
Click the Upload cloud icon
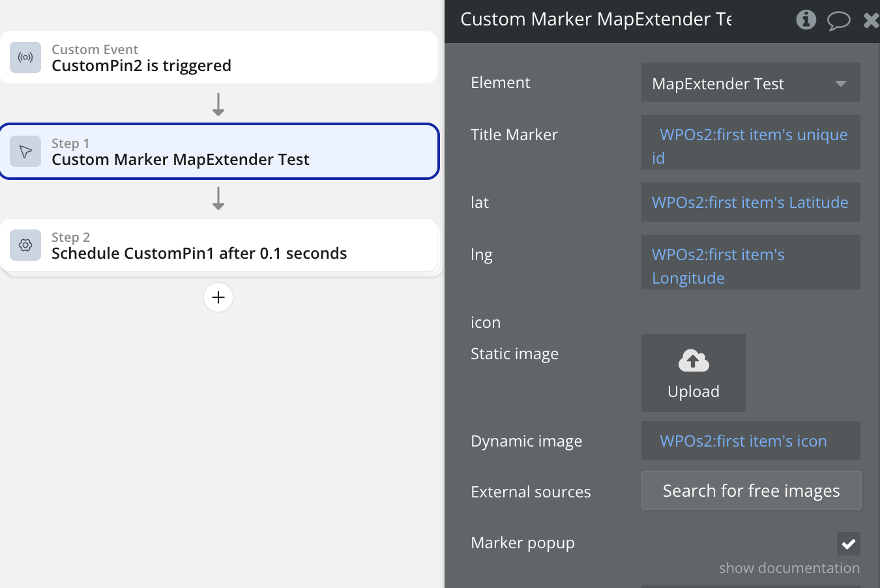(x=694, y=360)
